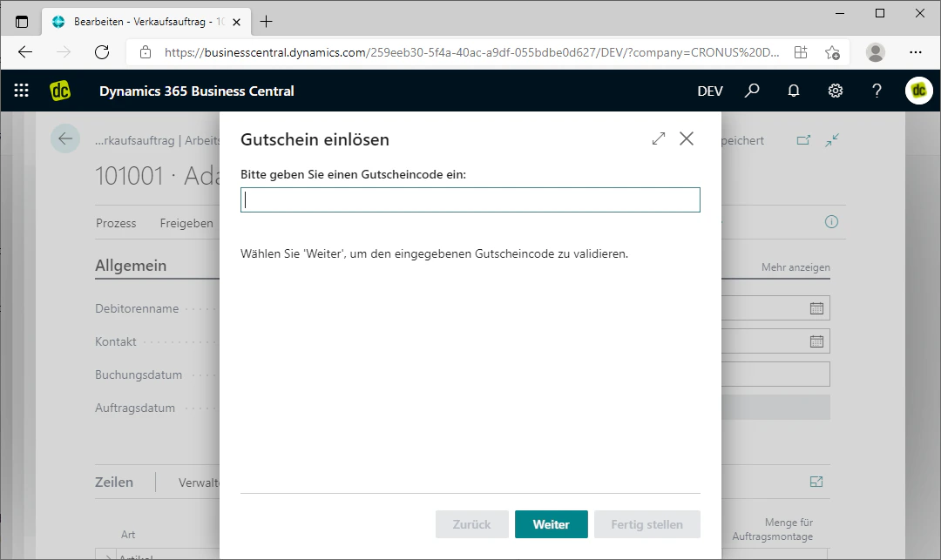Open the tab actions menu icon
This screenshot has height=560, width=941.
(22, 22)
